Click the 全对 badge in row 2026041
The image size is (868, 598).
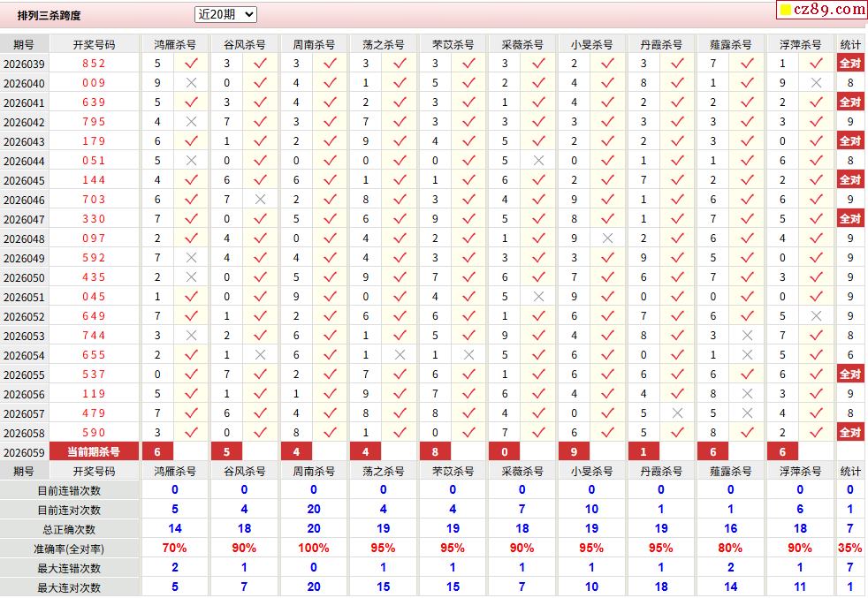coord(850,102)
